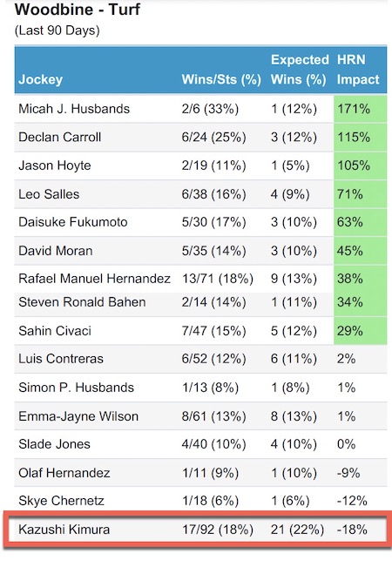This screenshot has height=567, width=392.
Task: Sort by Wins/Sts (%) column header
Action: coord(221,79)
